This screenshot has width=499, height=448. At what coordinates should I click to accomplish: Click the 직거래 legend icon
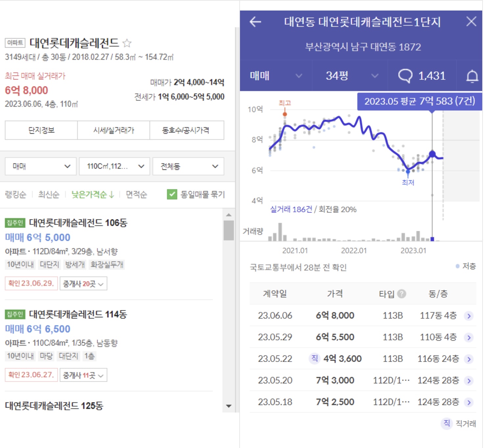click(447, 423)
